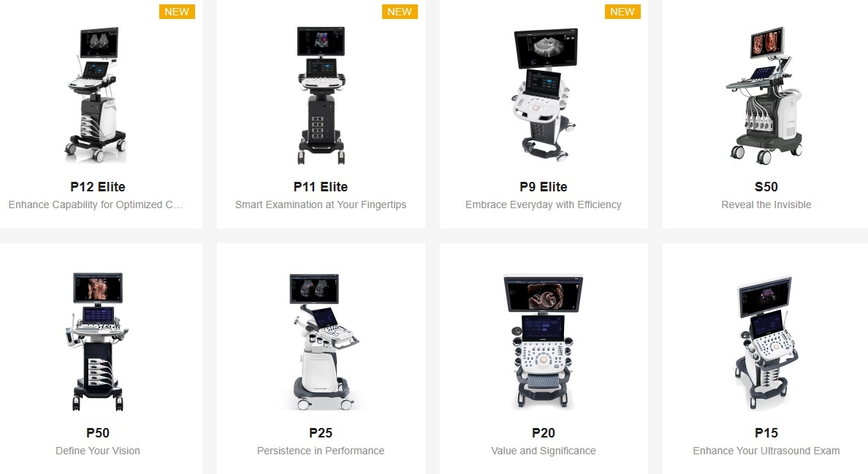Open the P25 ultrasound machine image
This screenshot has width=868, height=474.
click(x=321, y=341)
